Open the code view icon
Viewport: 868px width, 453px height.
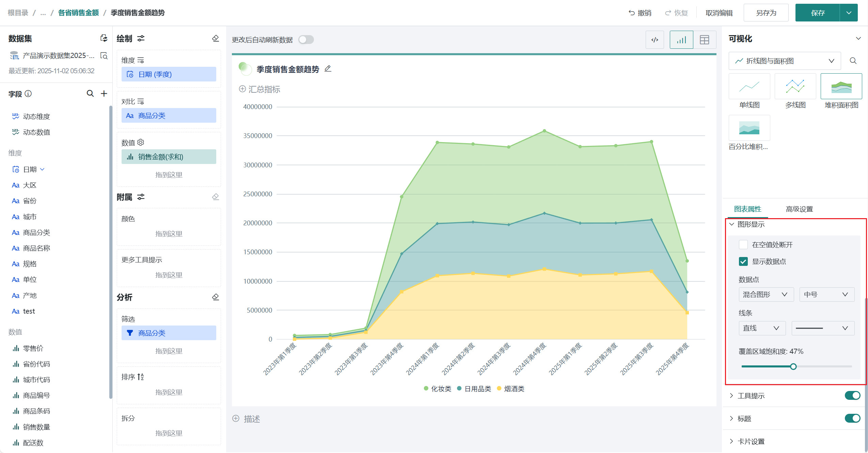[654, 40]
